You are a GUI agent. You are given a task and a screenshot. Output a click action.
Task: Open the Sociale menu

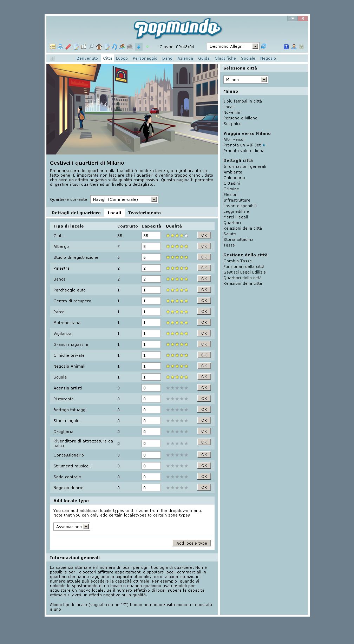[248, 58]
